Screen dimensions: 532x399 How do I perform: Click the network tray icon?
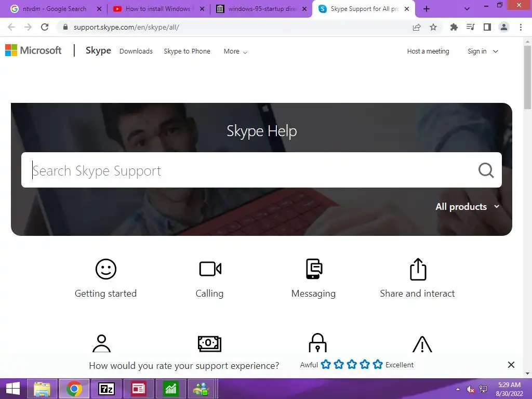pyautogui.click(x=483, y=389)
